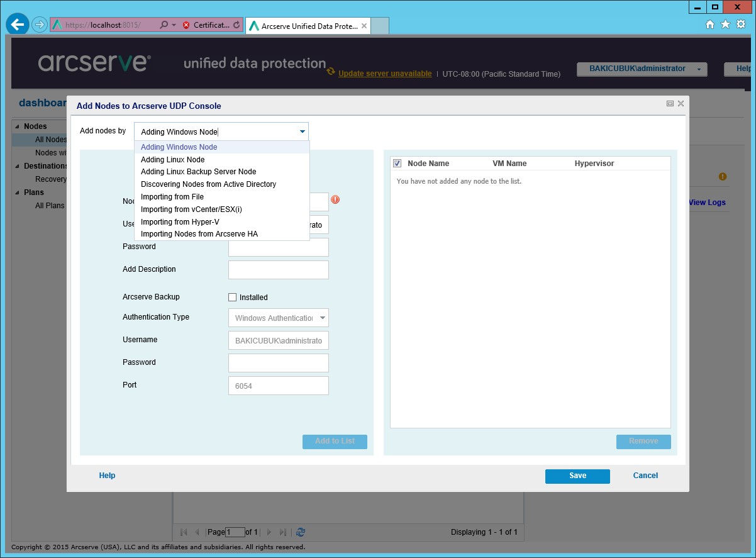Click the Add Description input field

[x=278, y=270]
